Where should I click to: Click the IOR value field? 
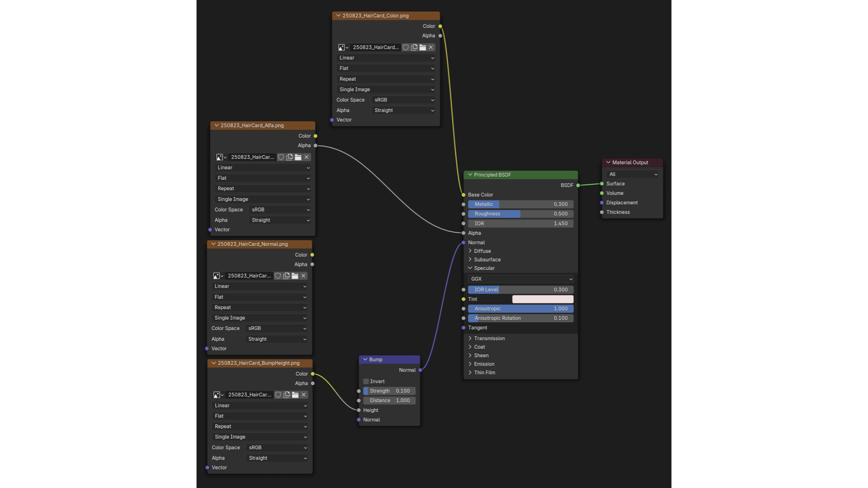click(521, 224)
